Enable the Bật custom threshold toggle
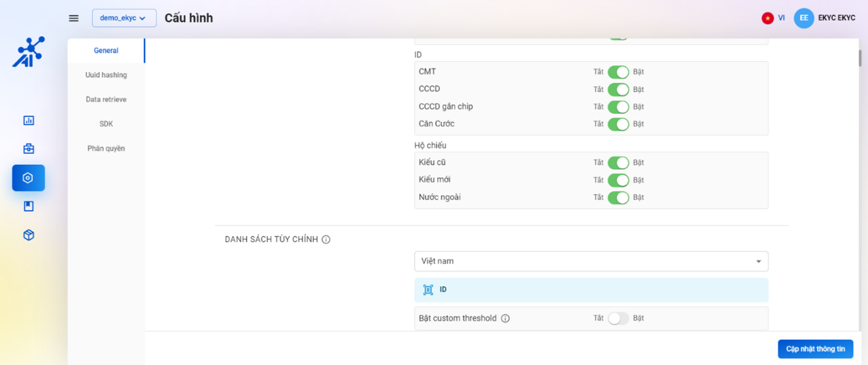Screen dimensions: 868x365 tap(618, 318)
